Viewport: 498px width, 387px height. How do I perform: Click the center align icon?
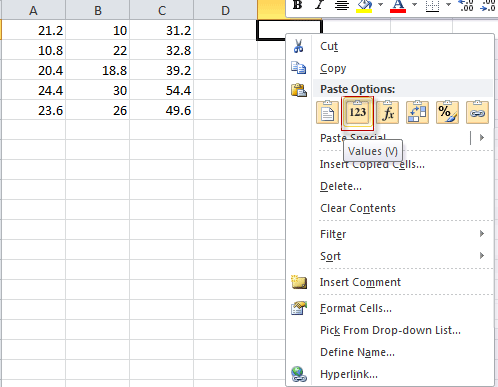342,5
